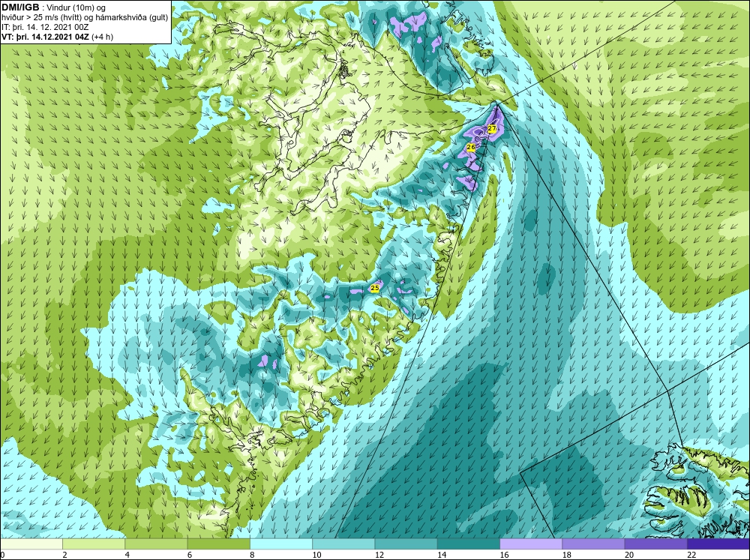
Task: Click the legend scale value '16'
Action: [x=504, y=555]
